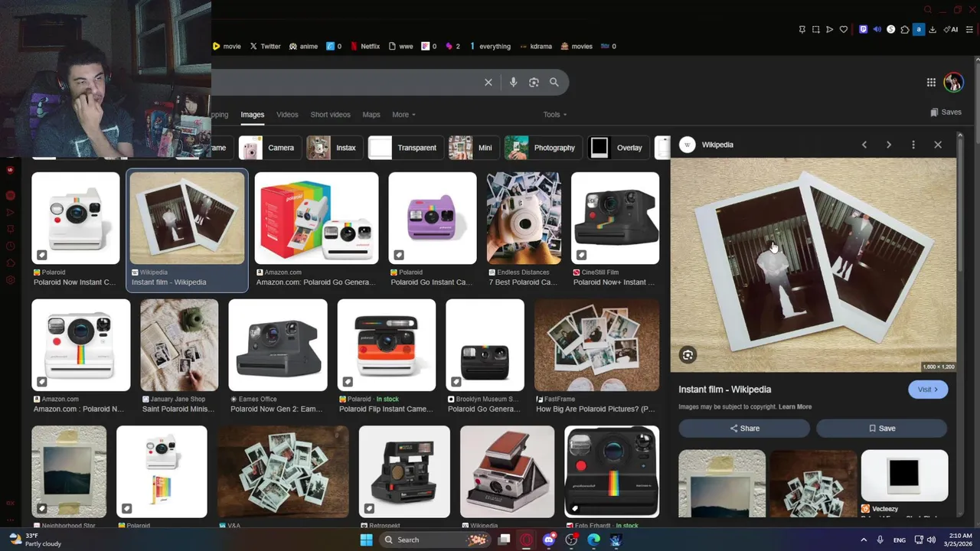Screen dimensions: 980x551
Task: Search inside image with the Lens icon
Action: pos(688,355)
